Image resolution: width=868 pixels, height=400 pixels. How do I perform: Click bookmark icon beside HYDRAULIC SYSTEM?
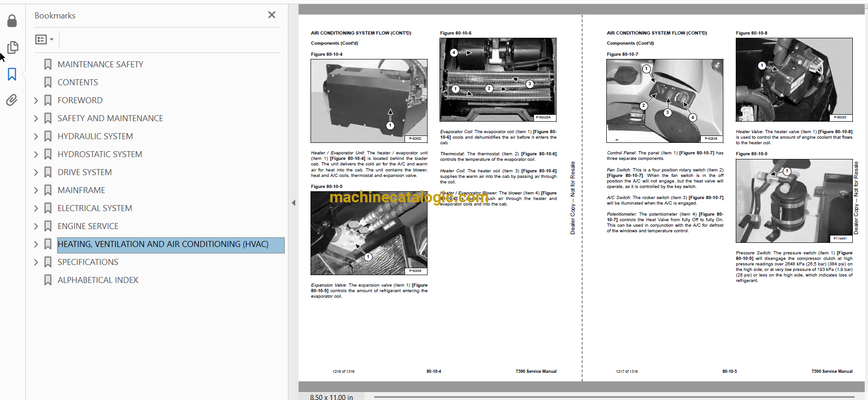[48, 136]
